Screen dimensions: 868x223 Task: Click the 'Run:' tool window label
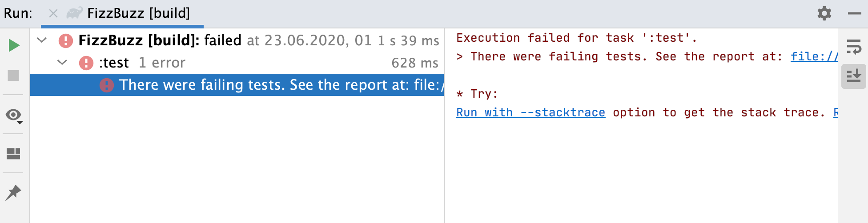point(18,13)
